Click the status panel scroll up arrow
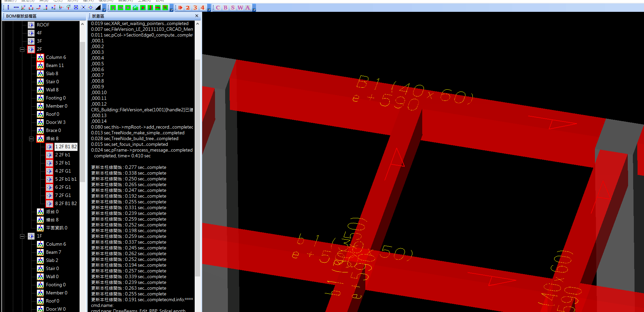The width and height of the screenshot is (644, 312). 197,24
